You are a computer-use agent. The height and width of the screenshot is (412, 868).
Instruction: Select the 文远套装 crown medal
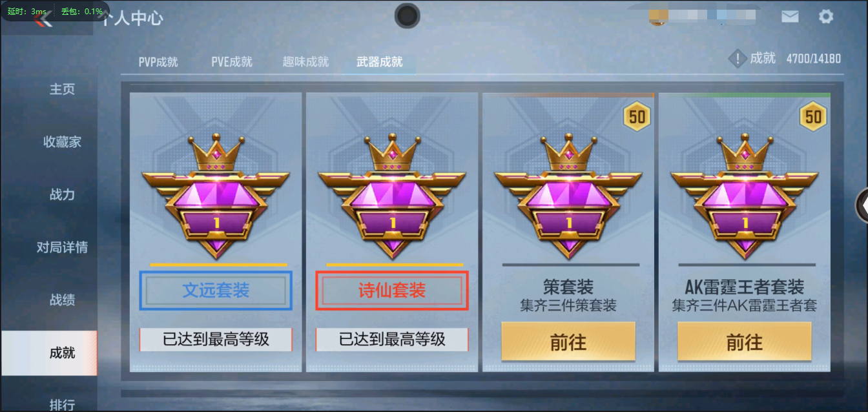[x=216, y=196]
